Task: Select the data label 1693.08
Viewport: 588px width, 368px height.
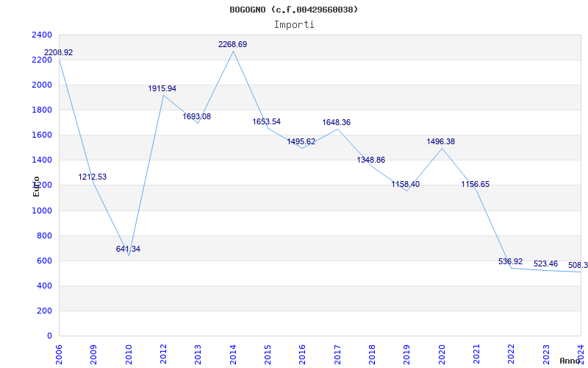Action: [196, 116]
